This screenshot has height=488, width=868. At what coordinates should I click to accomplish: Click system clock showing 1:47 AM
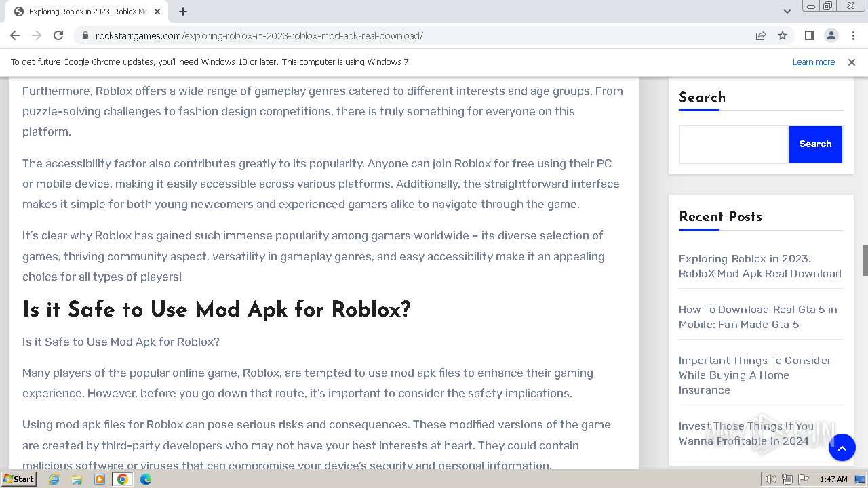[x=833, y=479]
